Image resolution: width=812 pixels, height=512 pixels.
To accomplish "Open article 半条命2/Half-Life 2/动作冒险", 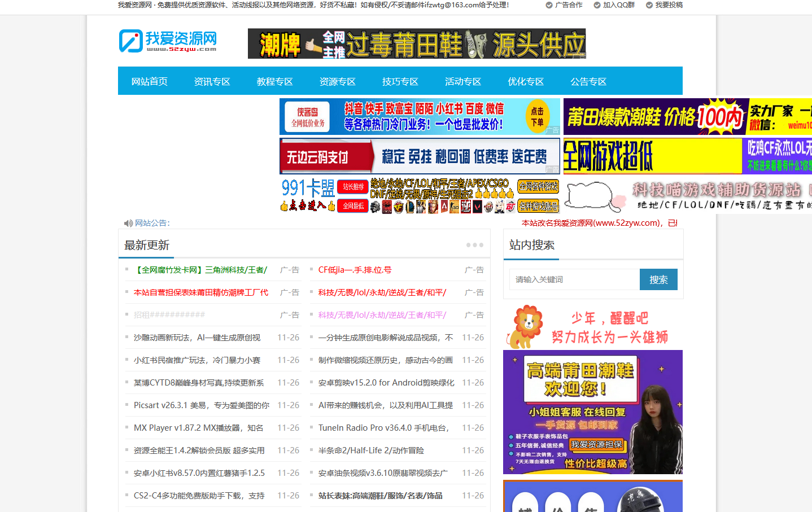I will tap(371, 450).
